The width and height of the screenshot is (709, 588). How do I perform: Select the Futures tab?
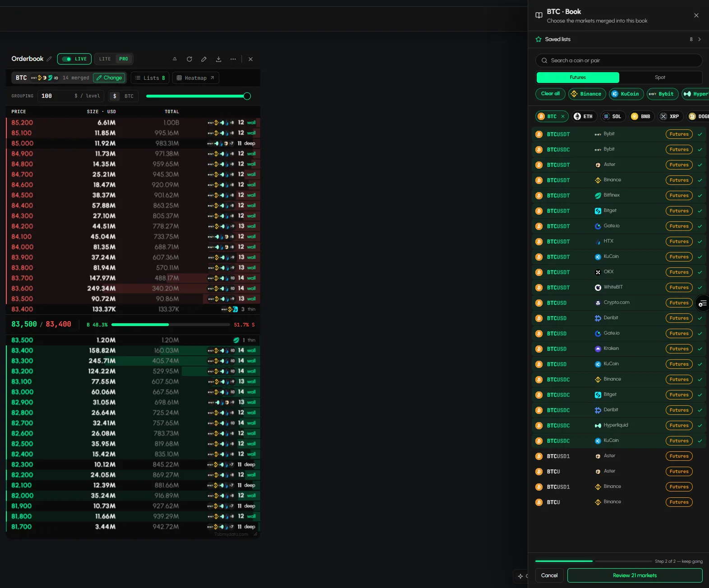point(578,78)
